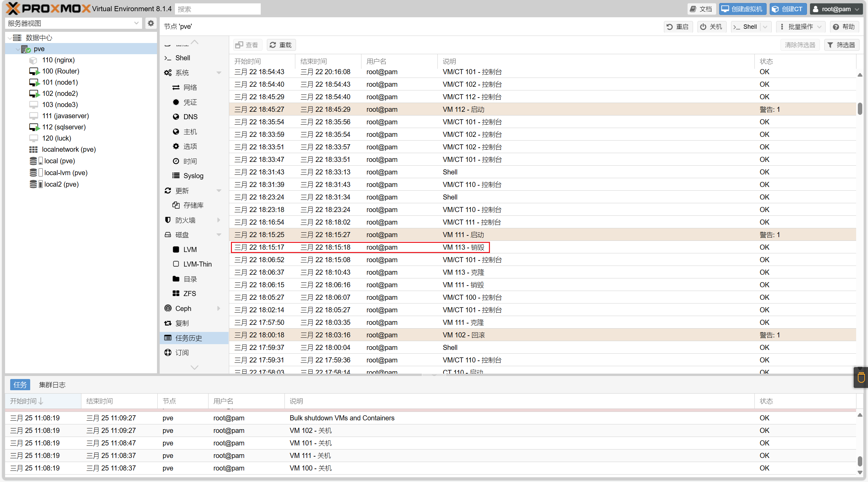Image resolution: width=868 pixels, height=482 pixels.
Task: Open the Bulk Actions (批量操作) dropdown
Action: [801, 27]
